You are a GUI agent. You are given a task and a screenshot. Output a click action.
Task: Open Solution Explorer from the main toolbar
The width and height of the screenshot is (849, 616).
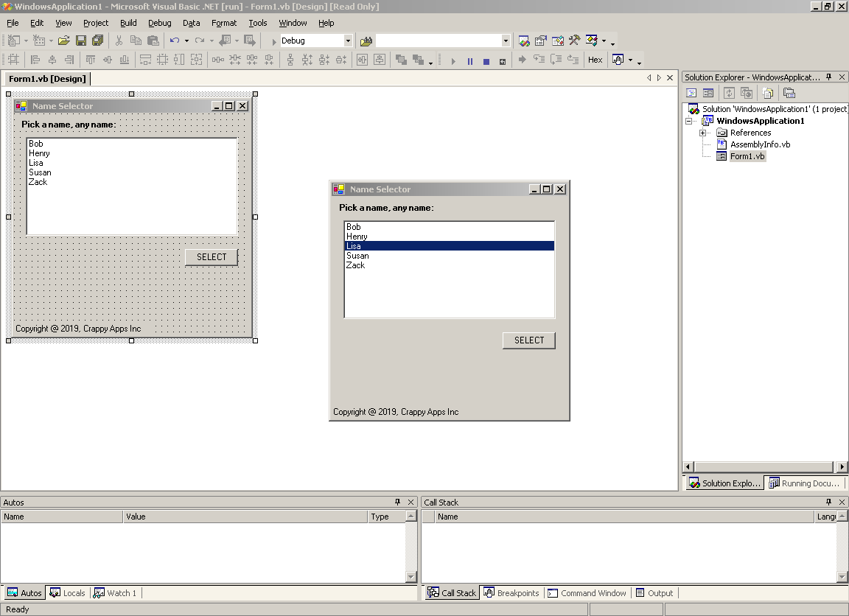tap(523, 41)
